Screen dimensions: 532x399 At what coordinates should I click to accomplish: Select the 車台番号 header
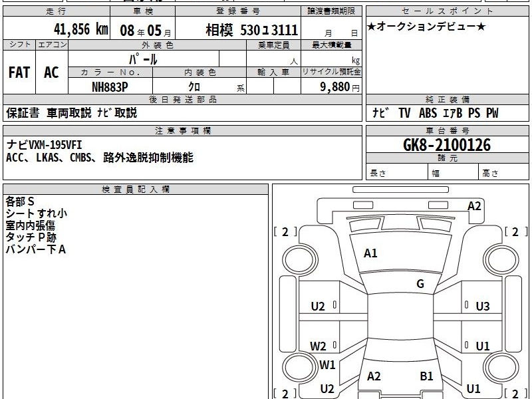point(447,130)
